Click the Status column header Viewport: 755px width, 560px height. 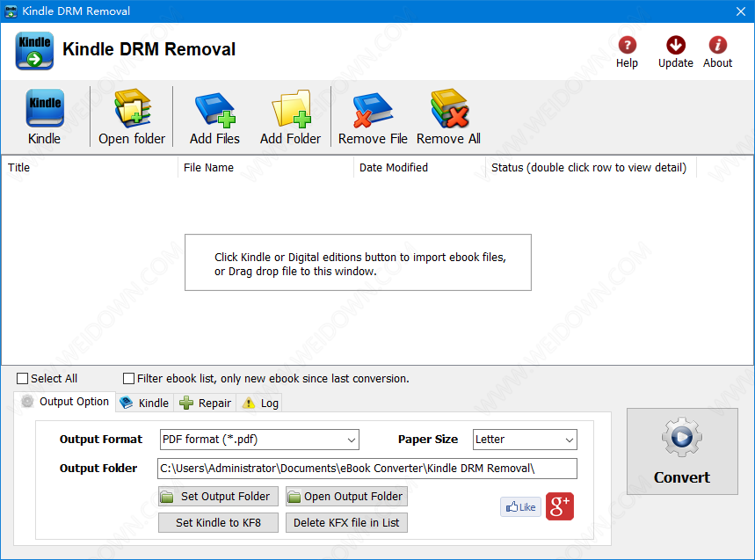coord(591,168)
